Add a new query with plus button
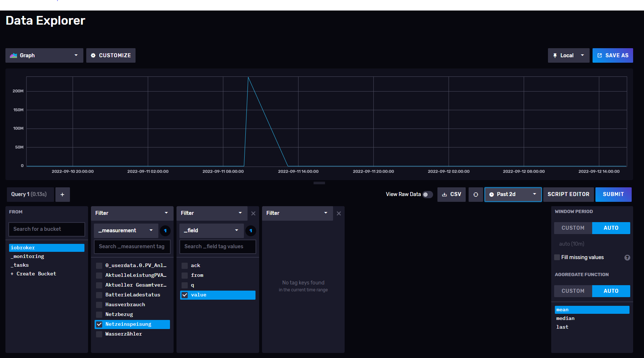Viewport: 644px width, 358px height. tap(62, 195)
